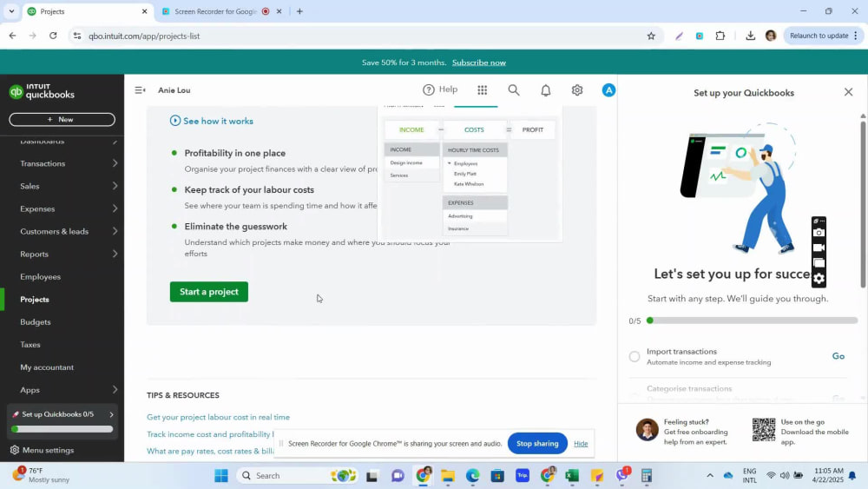Expand Set up Quickbooks 0/5 arrow

[x=111, y=415]
